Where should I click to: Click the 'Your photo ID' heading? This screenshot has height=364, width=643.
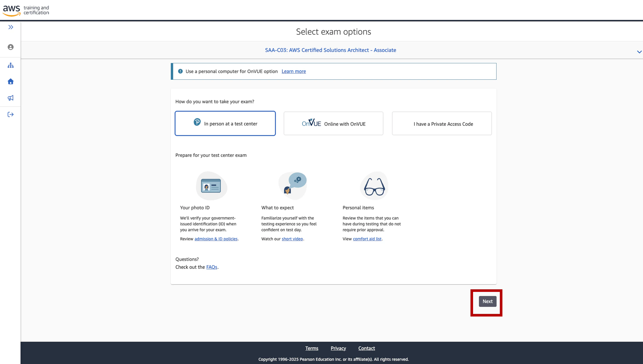[x=195, y=208]
